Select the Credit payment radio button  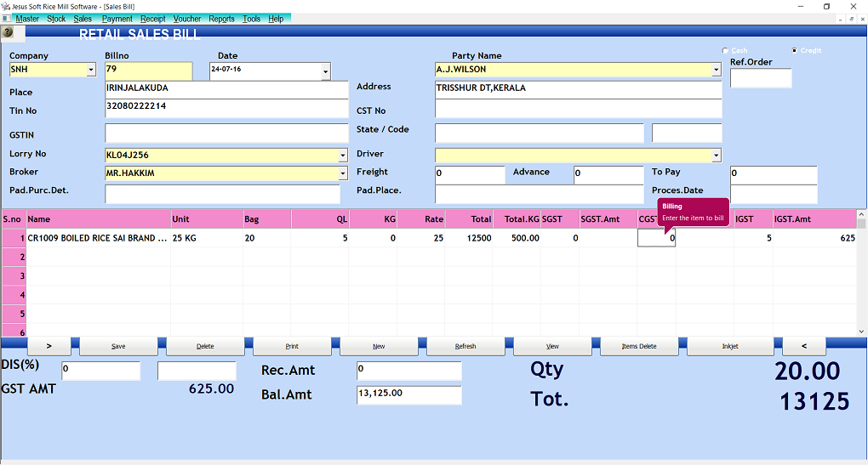tap(794, 50)
